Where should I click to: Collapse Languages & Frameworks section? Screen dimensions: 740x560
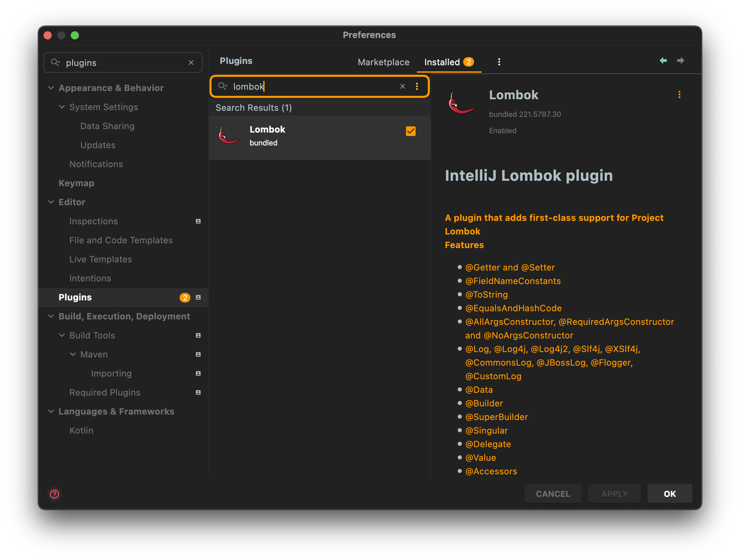click(51, 412)
